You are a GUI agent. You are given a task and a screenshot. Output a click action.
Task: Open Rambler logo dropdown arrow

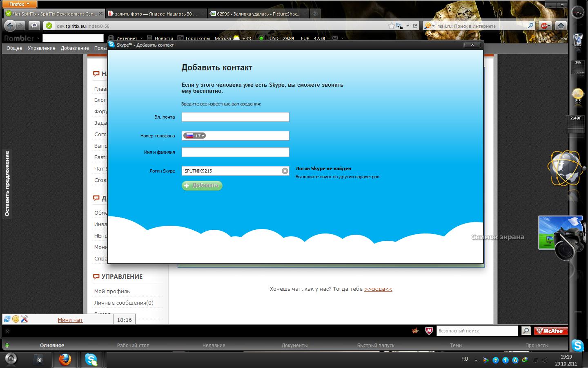38,38
